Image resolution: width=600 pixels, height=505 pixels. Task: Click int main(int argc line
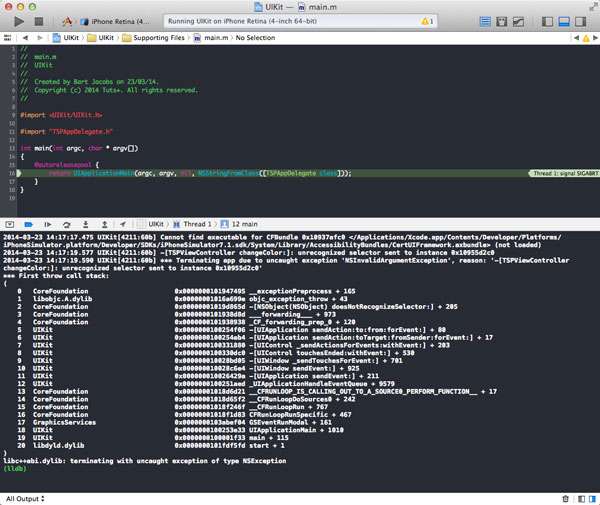pos(79,148)
